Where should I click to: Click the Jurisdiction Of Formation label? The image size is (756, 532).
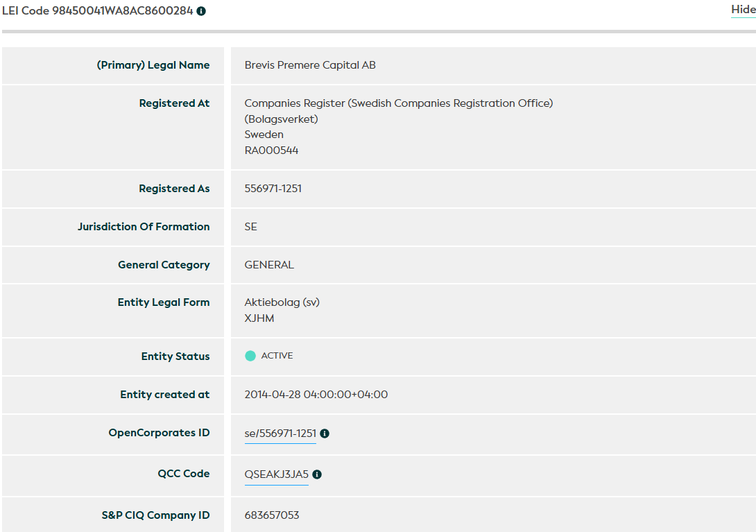coord(144,227)
